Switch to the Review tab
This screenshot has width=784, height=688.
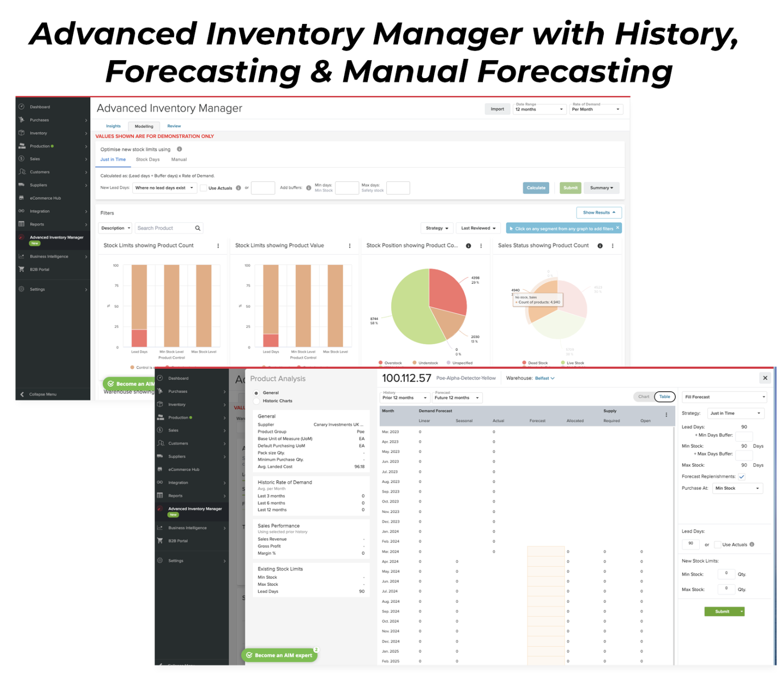pos(174,126)
